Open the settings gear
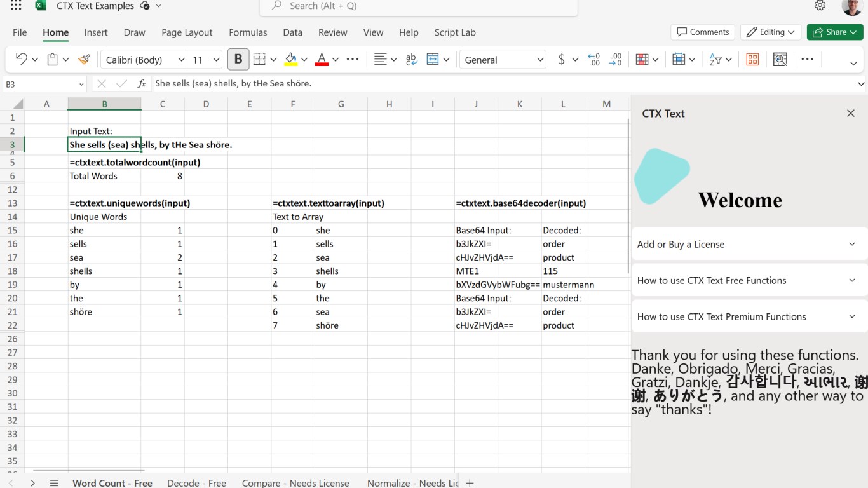This screenshot has width=868, height=488. (820, 6)
